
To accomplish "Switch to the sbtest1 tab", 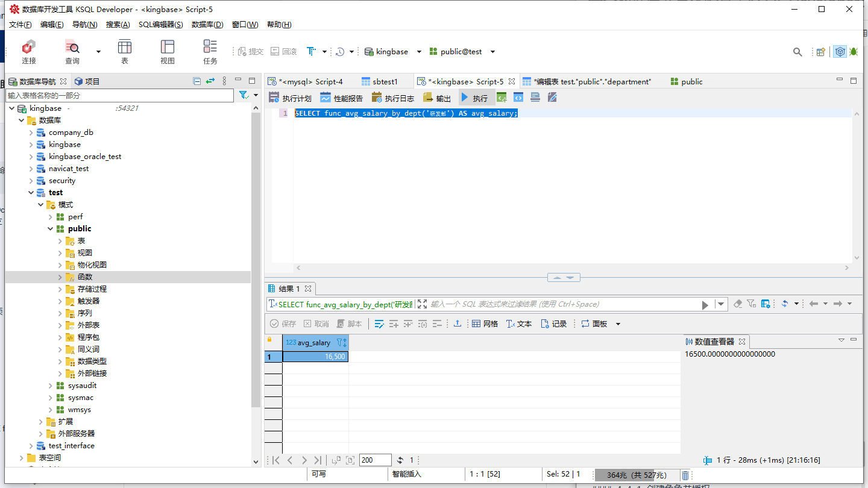I will click(385, 82).
